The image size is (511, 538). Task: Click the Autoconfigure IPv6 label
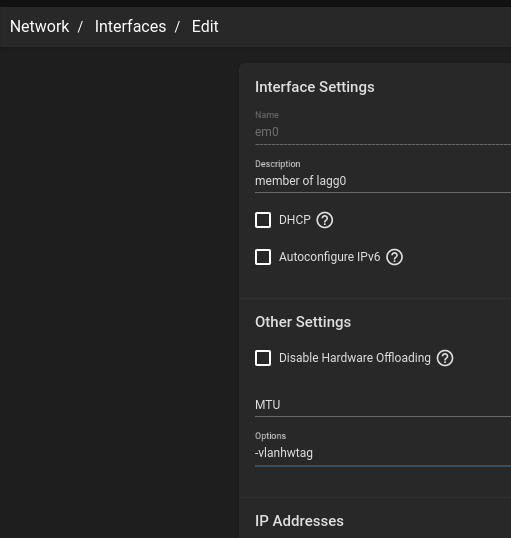click(x=329, y=257)
